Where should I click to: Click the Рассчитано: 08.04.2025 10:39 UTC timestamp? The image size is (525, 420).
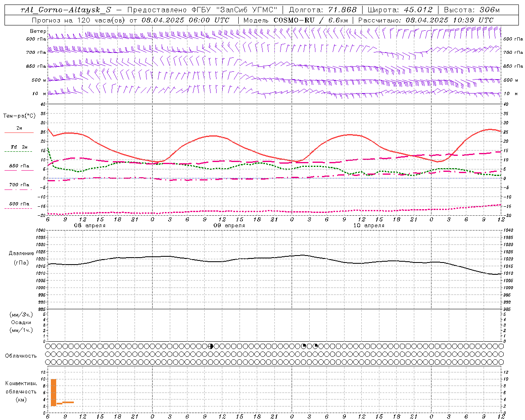pyautogui.click(x=426, y=20)
